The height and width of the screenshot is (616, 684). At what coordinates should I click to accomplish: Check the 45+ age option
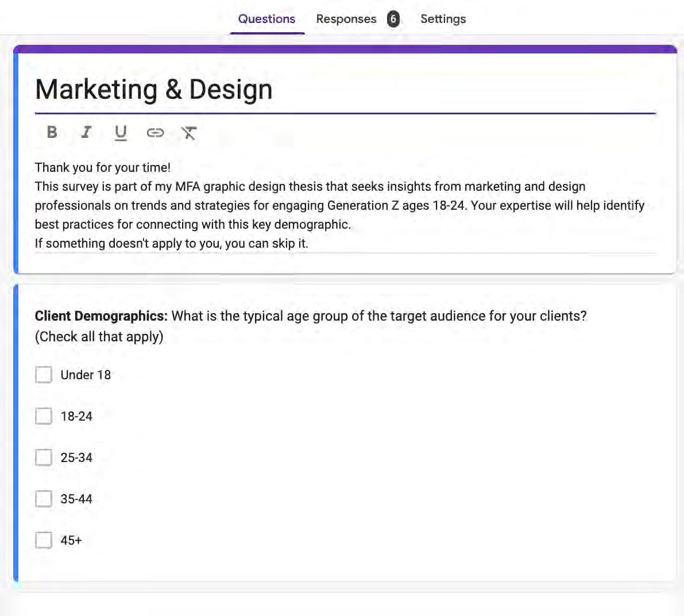pyautogui.click(x=44, y=540)
